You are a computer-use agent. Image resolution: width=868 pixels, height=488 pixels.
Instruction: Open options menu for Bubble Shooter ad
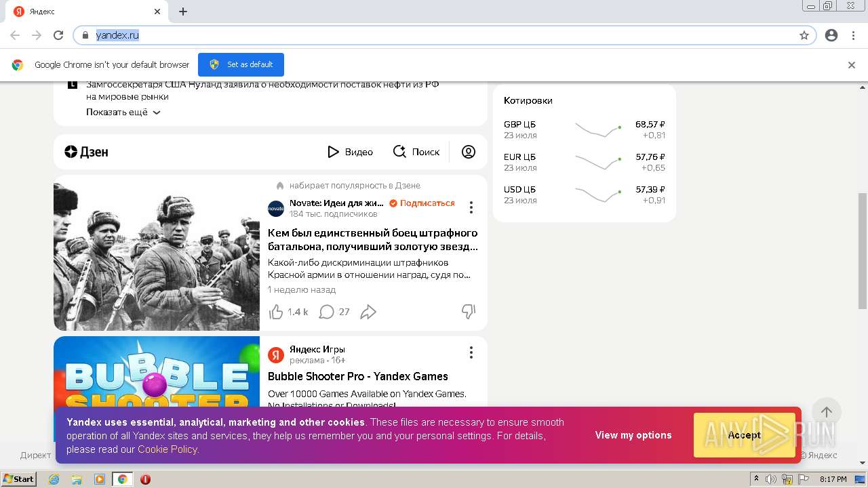[x=471, y=352]
